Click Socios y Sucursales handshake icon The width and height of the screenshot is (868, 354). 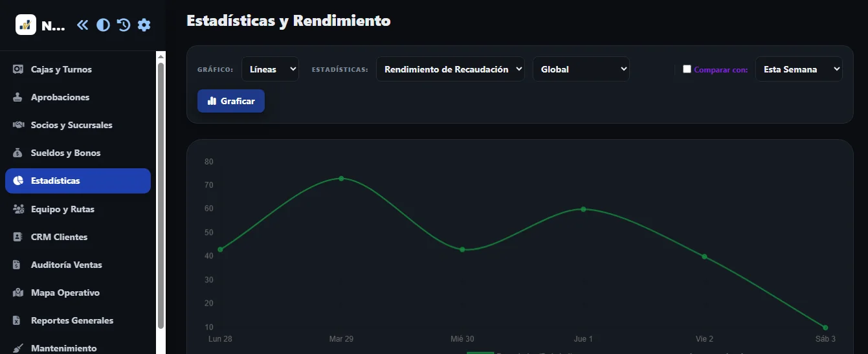18,125
